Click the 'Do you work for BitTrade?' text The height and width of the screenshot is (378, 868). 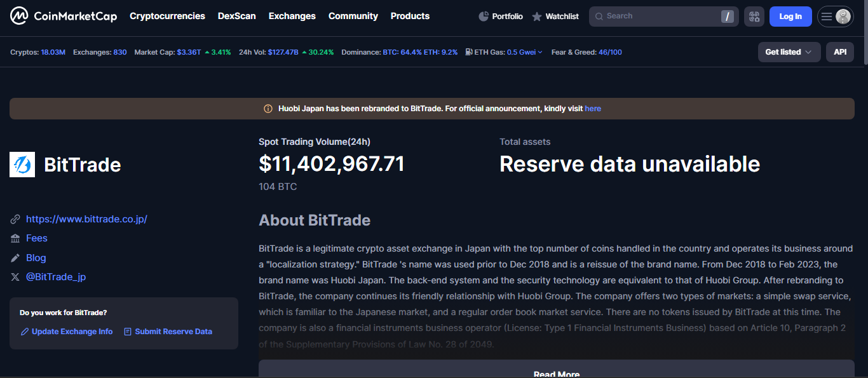coord(63,313)
